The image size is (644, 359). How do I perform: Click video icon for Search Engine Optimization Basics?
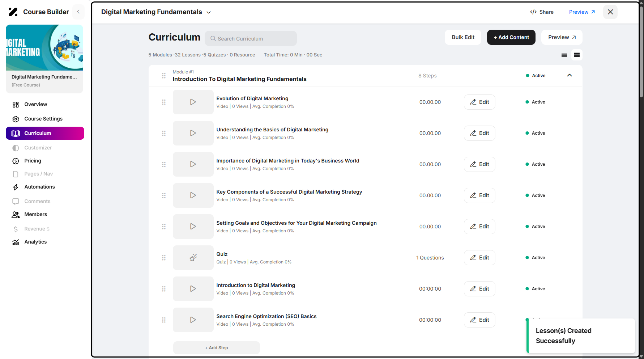(193, 320)
